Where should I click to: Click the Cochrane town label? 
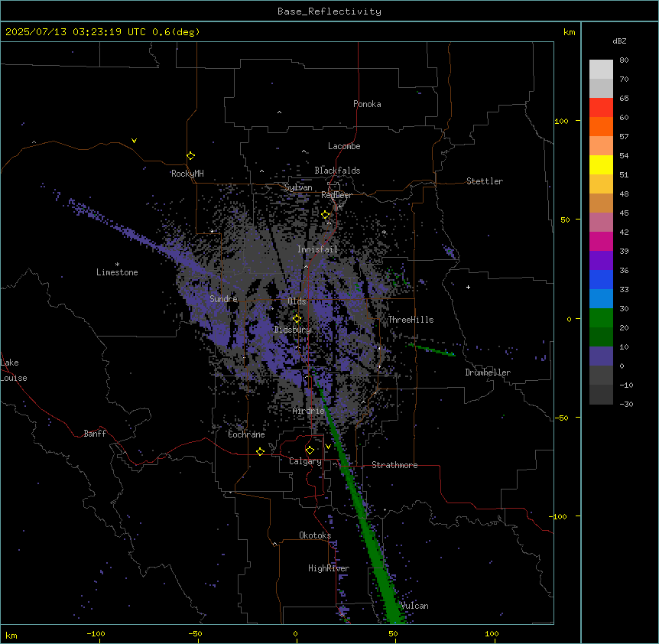click(x=246, y=434)
